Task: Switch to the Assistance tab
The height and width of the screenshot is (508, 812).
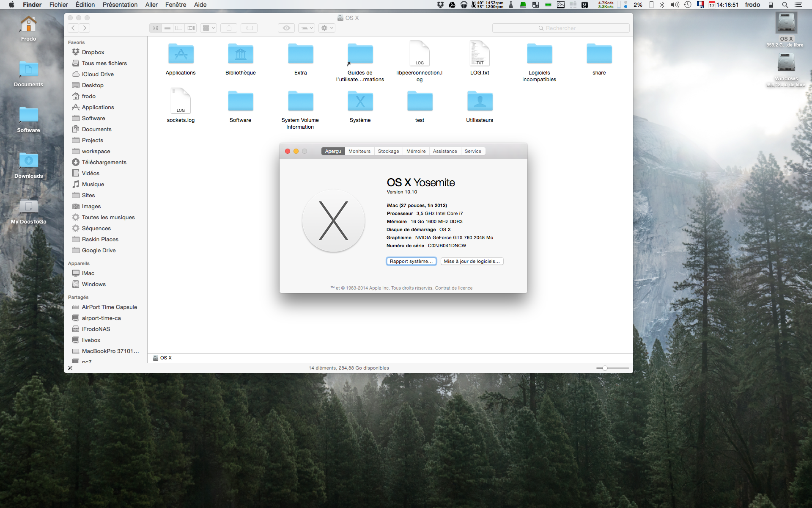Action: click(x=445, y=151)
